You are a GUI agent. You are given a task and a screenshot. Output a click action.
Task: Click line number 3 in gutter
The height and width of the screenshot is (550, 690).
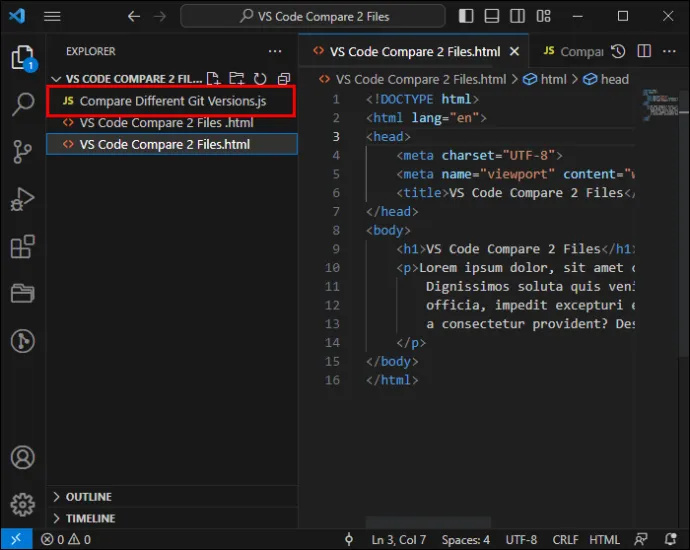336,137
